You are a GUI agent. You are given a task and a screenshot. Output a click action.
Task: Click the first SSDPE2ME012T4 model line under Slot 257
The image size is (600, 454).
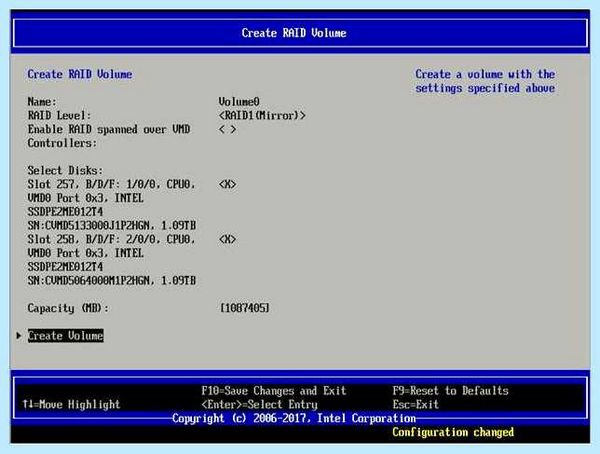pos(65,212)
